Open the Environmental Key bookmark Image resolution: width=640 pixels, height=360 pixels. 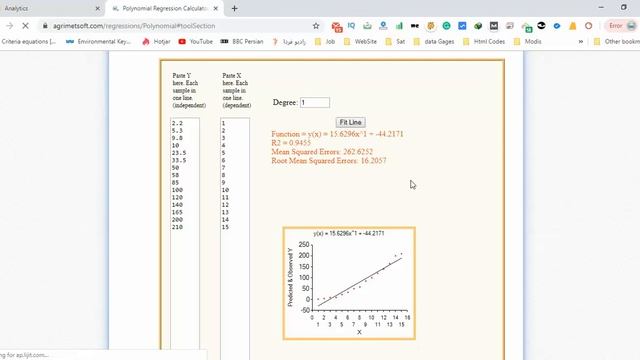[x=98, y=42]
